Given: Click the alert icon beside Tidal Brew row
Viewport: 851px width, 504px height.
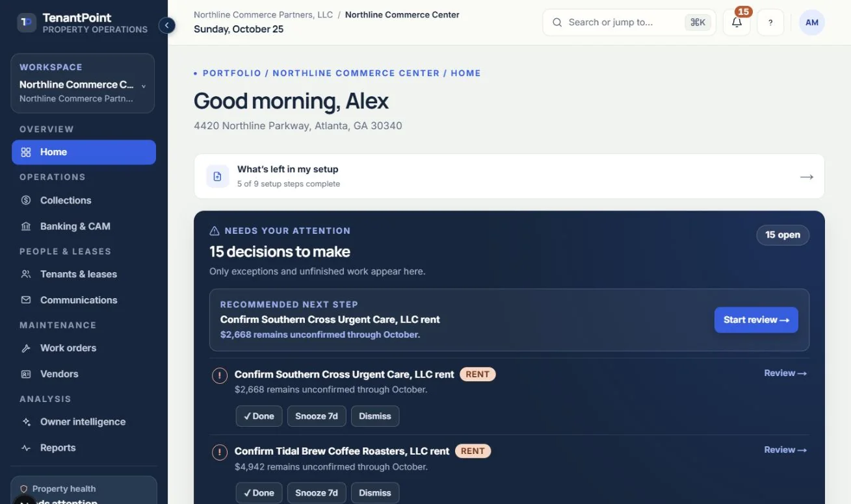Looking at the screenshot, I should click(x=220, y=452).
